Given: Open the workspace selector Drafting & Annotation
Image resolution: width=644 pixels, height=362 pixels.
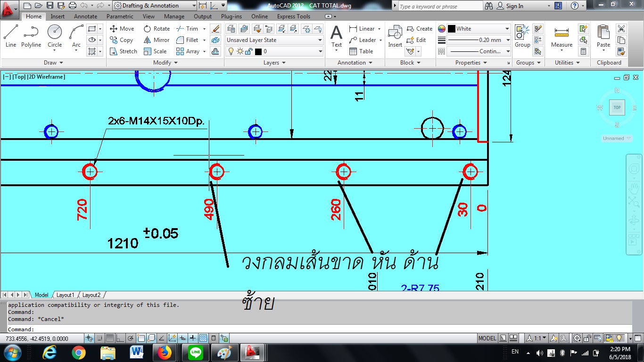Looking at the screenshot, I should pos(155,6).
